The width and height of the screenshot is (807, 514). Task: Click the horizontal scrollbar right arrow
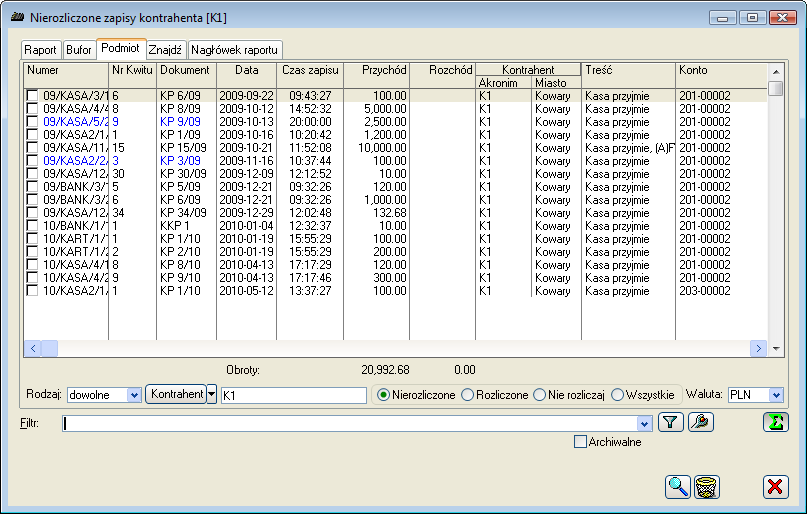pyautogui.click(x=758, y=348)
